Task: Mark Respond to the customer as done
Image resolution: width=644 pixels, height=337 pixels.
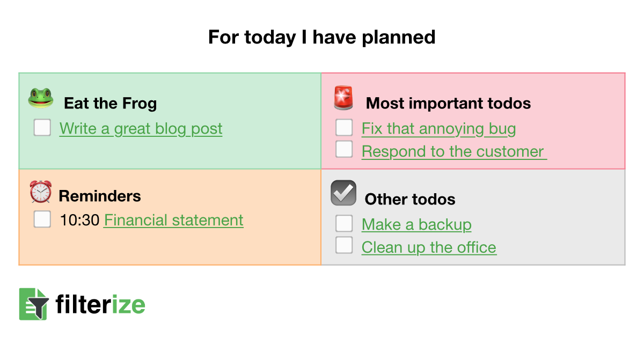Action: [x=344, y=149]
